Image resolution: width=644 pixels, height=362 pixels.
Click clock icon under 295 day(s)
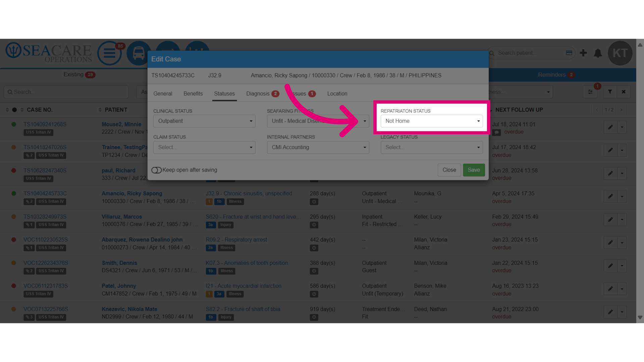click(314, 225)
